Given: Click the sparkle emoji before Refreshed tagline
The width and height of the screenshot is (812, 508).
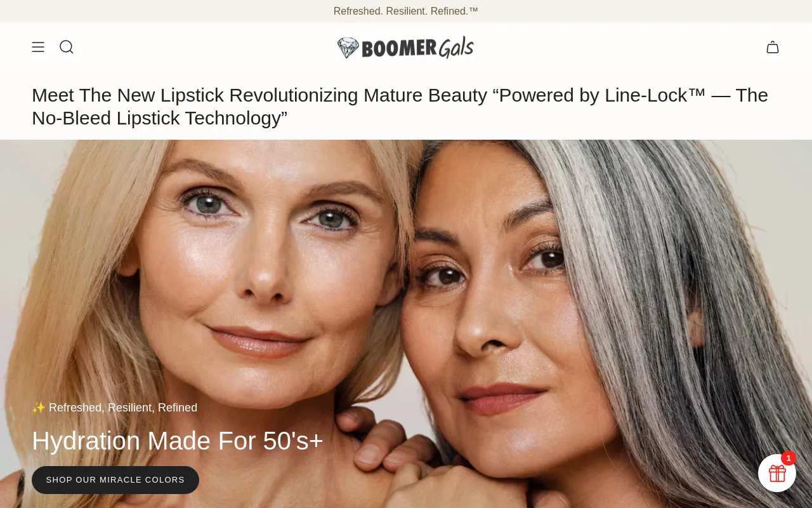Looking at the screenshot, I should 39,408.
